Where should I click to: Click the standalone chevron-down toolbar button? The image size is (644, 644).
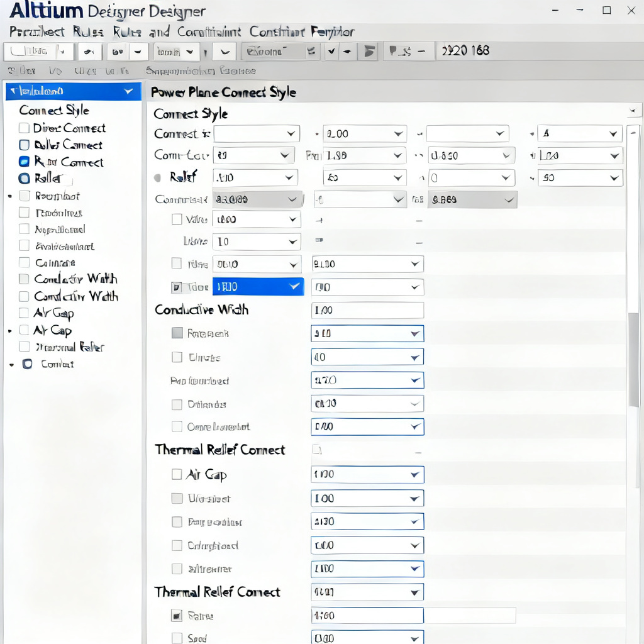pos(225,52)
